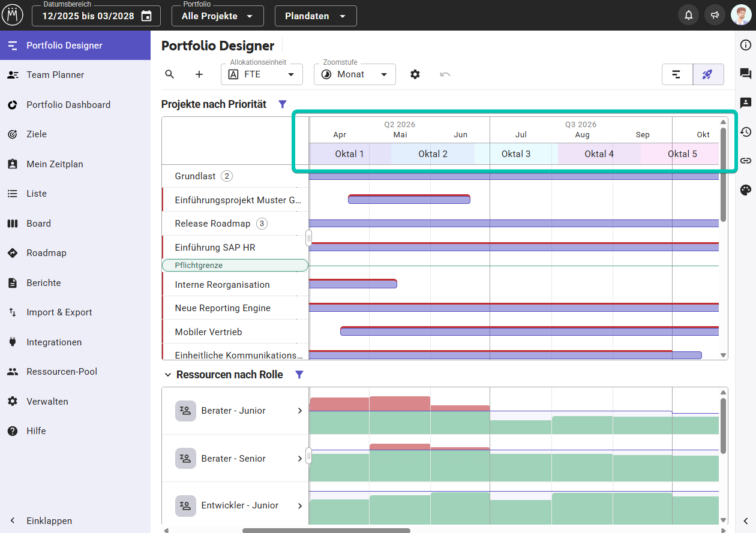
Task: Open the notifications bell
Action: (688, 16)
